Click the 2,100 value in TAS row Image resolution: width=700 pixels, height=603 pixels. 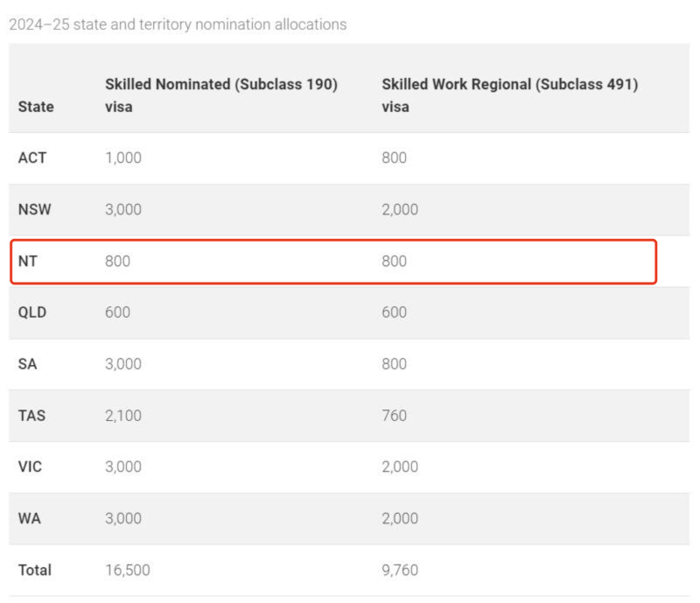[123, 416]
